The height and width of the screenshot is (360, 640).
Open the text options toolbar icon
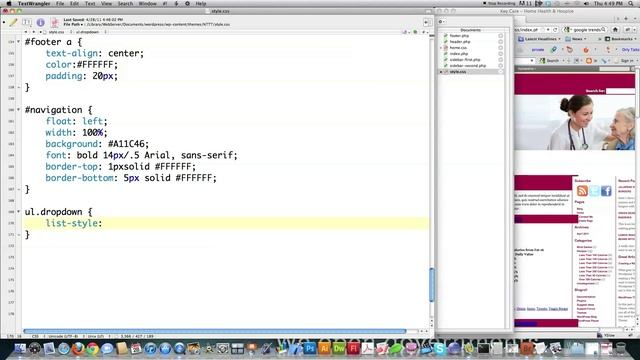[27, 22]
